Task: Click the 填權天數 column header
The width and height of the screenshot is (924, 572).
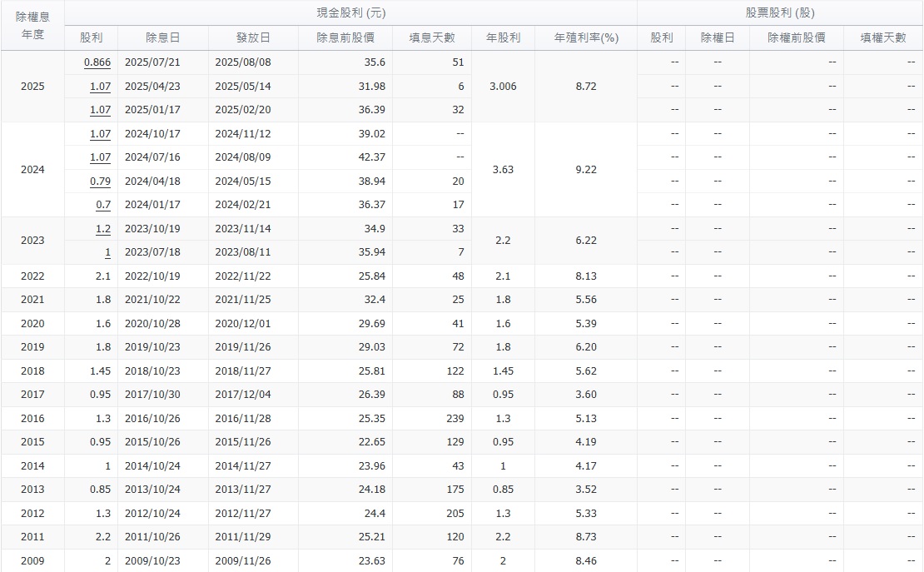Action: [883, 37]
